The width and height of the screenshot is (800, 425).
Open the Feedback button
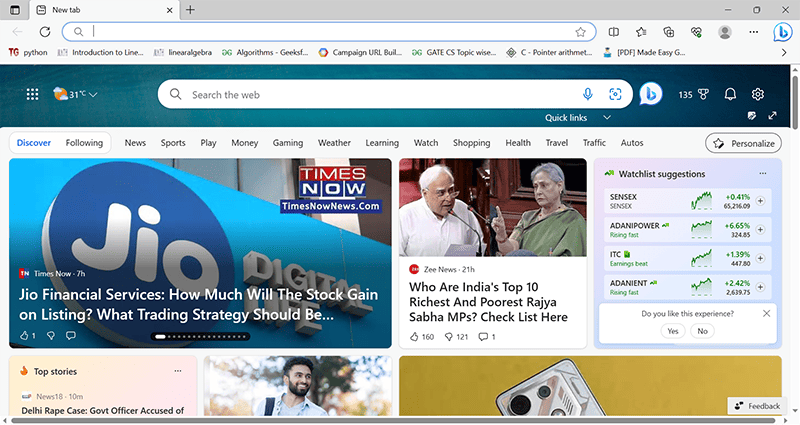pos(758,406)
